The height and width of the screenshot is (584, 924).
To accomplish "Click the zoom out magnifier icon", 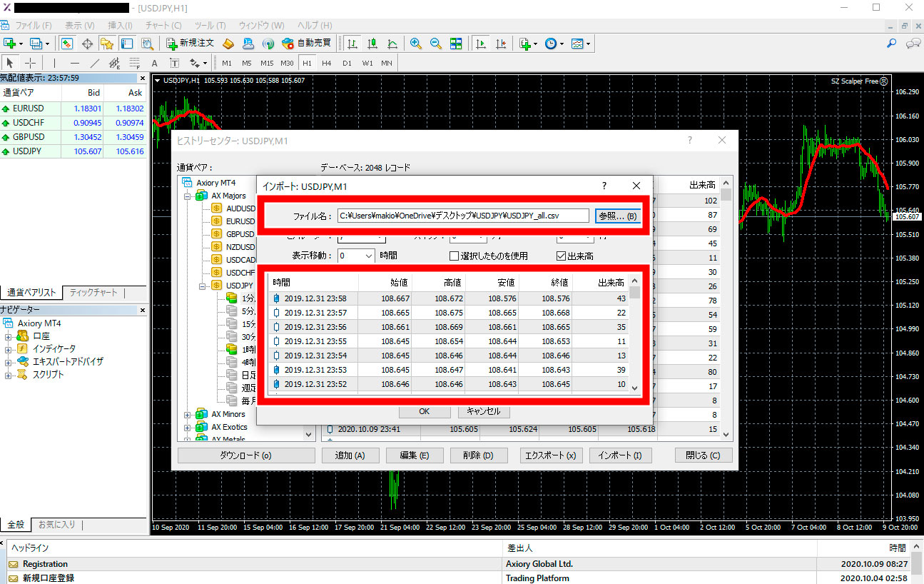I will pyautogui.click(x=436, y=44).
